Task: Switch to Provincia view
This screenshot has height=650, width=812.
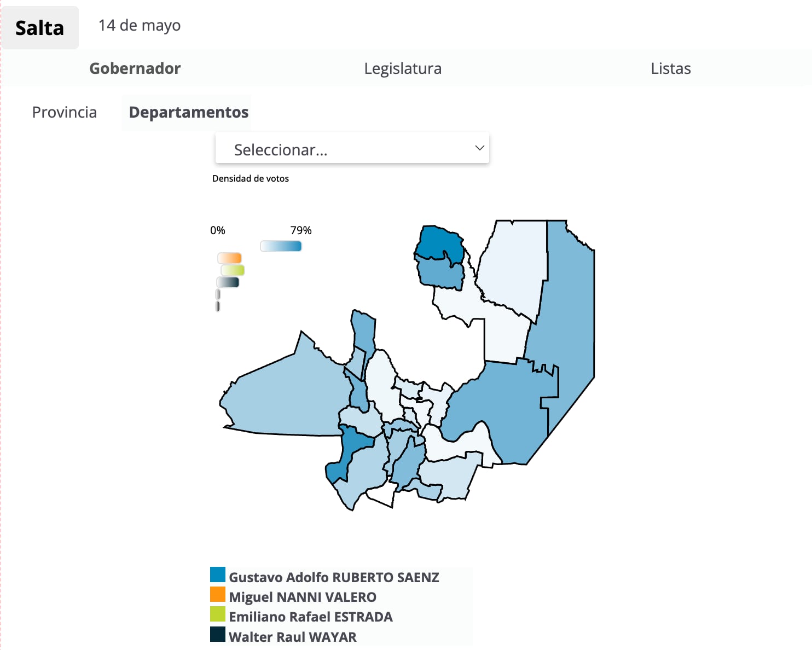Action: pos(65,112)
